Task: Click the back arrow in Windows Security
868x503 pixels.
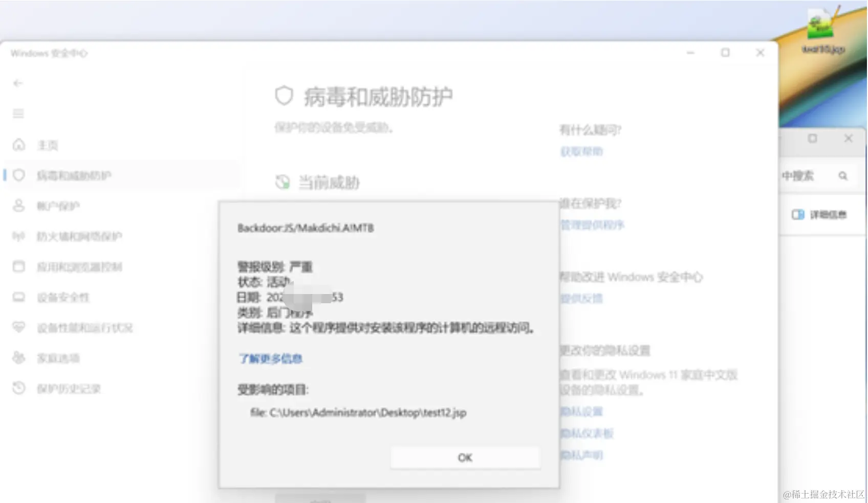Action: coord(18,83)
